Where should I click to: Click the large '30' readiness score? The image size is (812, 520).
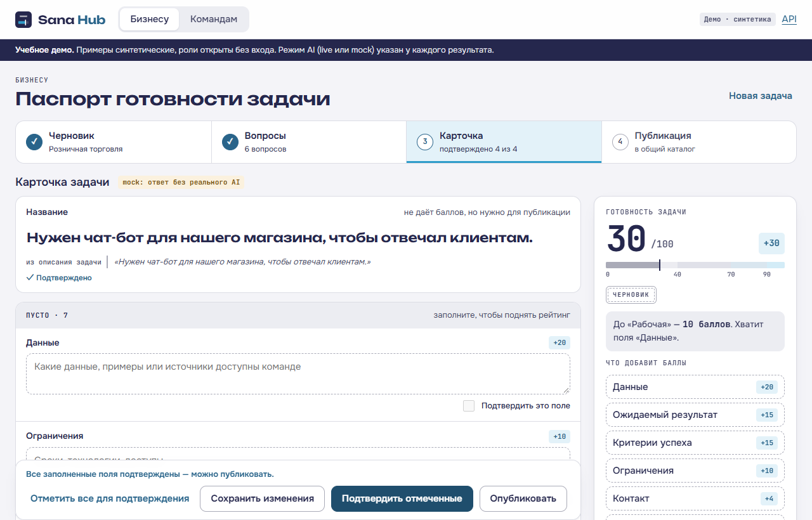tap(627, 239)
